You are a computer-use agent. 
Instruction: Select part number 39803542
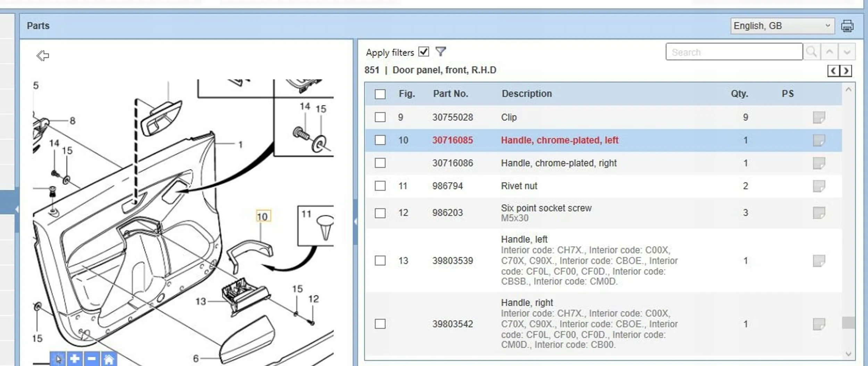[452, 324]
